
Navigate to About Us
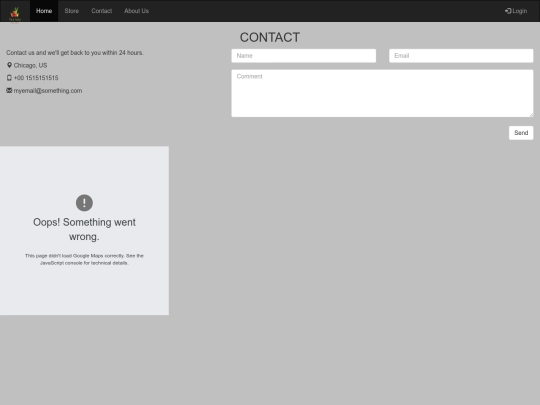136,11
